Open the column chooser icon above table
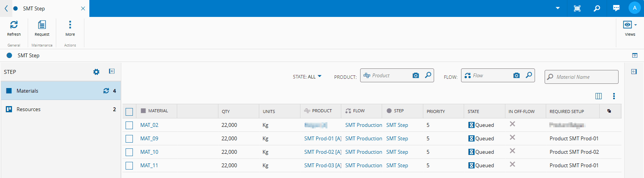The height and width of the screenshot is (178, 644). point(599,96)
